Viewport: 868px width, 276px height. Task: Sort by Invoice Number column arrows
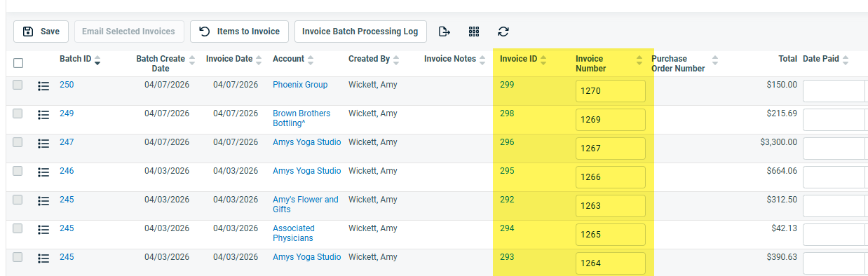tap(639, 60)
